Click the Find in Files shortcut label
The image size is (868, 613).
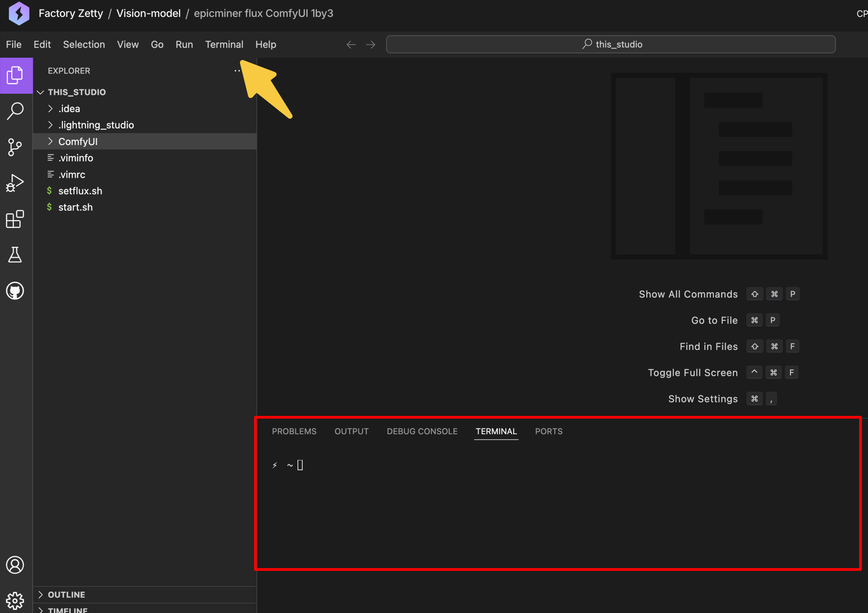click(708, 346)
